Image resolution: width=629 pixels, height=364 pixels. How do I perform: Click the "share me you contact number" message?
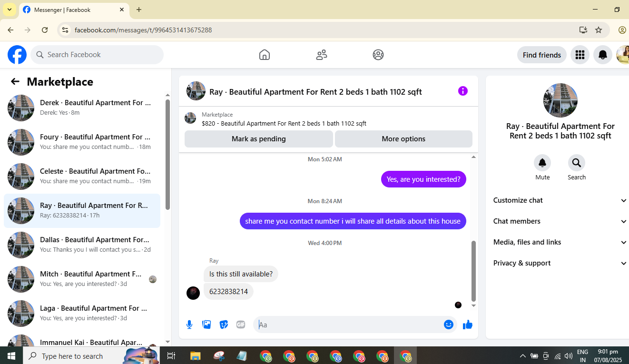(353, 221)
